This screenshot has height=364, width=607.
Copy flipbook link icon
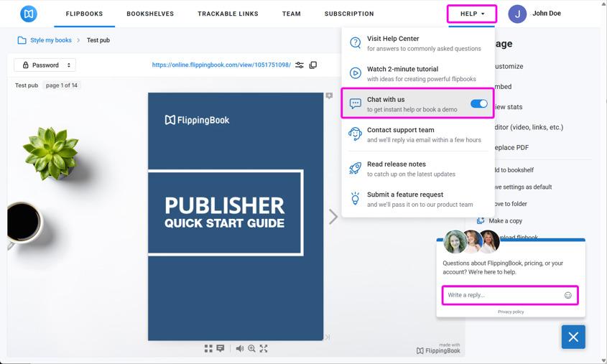[313, 65]
